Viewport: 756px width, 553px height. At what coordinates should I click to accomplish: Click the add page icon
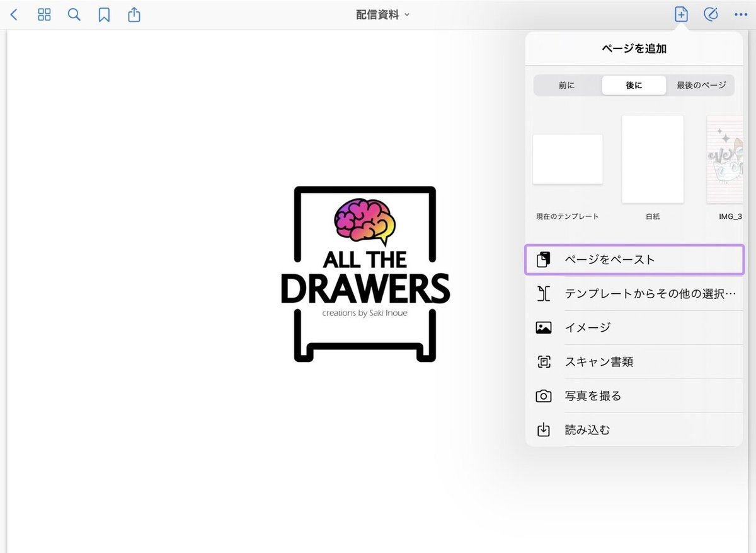point(681,15)
